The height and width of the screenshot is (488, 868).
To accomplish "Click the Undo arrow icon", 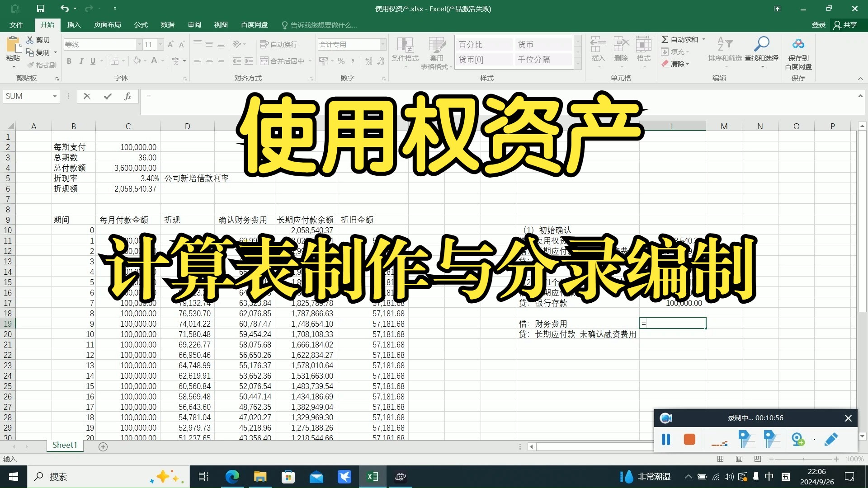I will tap(64, 9).
